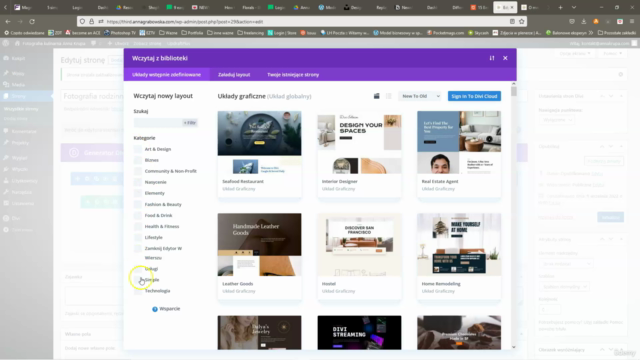Switch layouts to grid view icon
This screenshot has width=640, height=360.
[x=376, y=96]
